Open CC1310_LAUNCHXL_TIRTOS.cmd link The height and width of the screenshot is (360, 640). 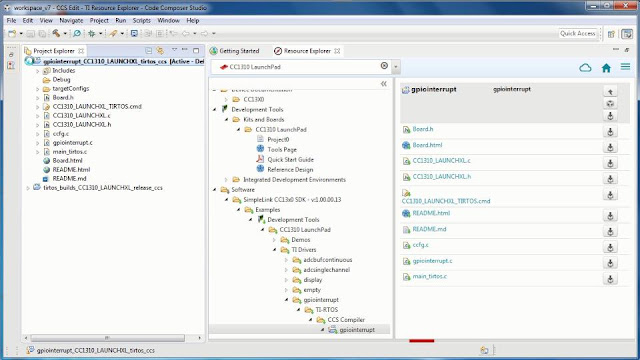(x=446, y=201)
